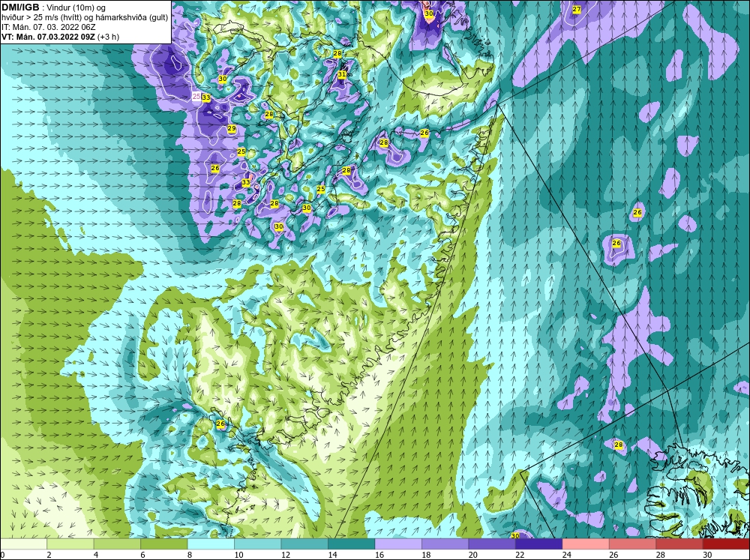750x560 pixels.
Task: Select the legend tick label "4"
Action: (97, 555)
